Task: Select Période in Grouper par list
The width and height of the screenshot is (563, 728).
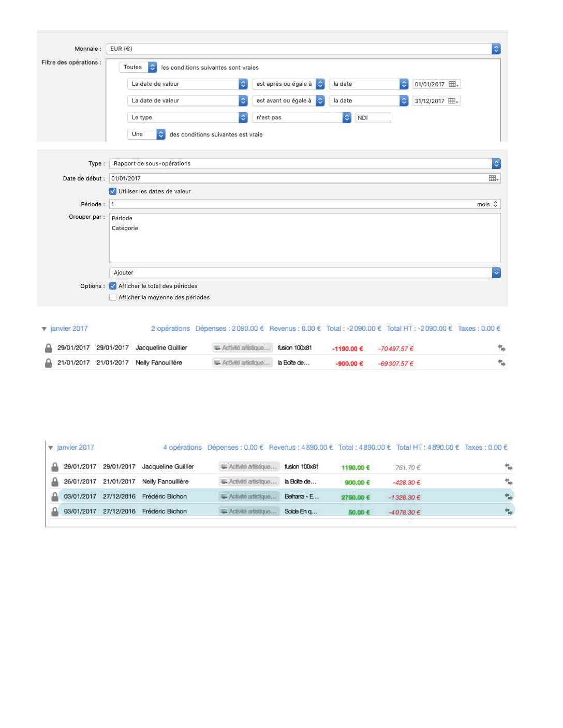Action: point(122,218)
